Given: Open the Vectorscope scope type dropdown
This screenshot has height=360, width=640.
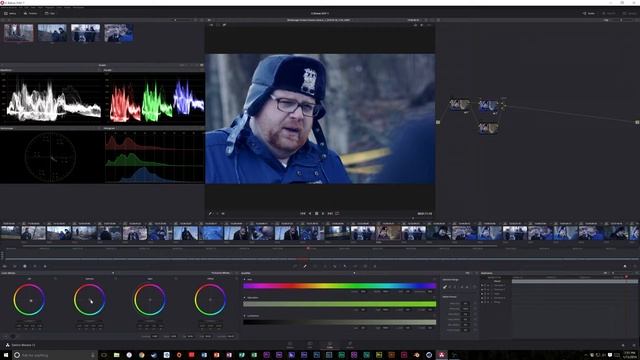Looking at the screenshot, I should [7, 128].
